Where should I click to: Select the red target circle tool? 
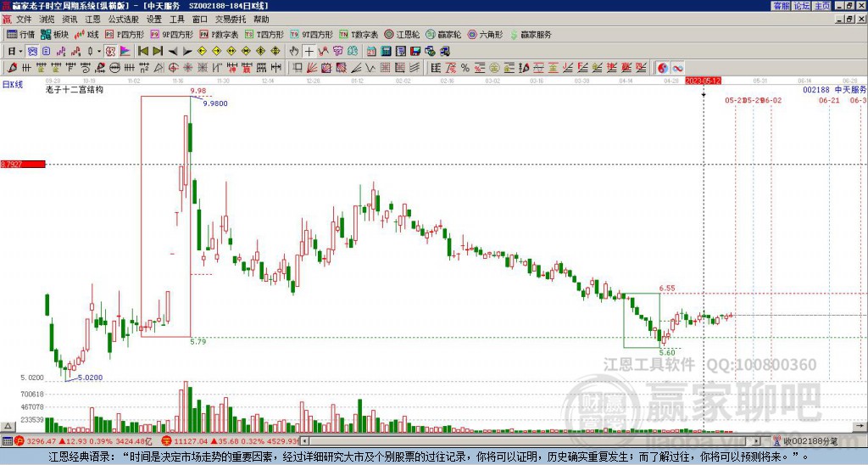coord(173,68)
